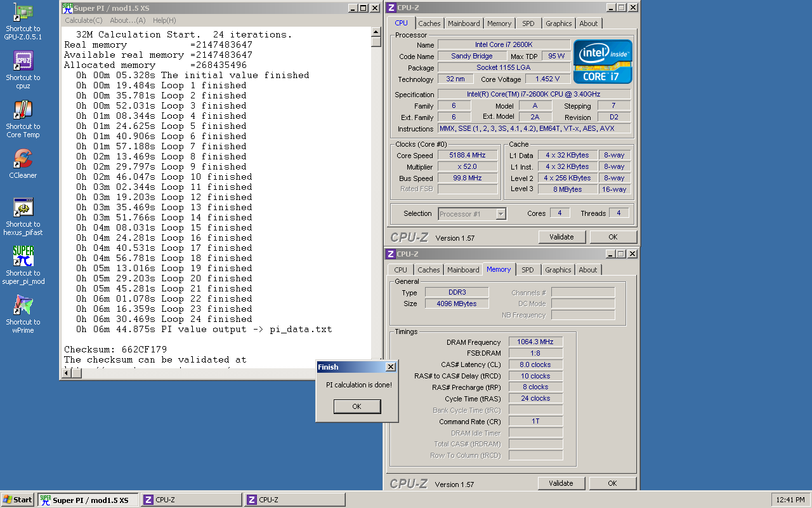Screen dimensions: 812x508
Task: Switch to Graphics tab in top CPU-Z window
Action: [x=558, y=23]
